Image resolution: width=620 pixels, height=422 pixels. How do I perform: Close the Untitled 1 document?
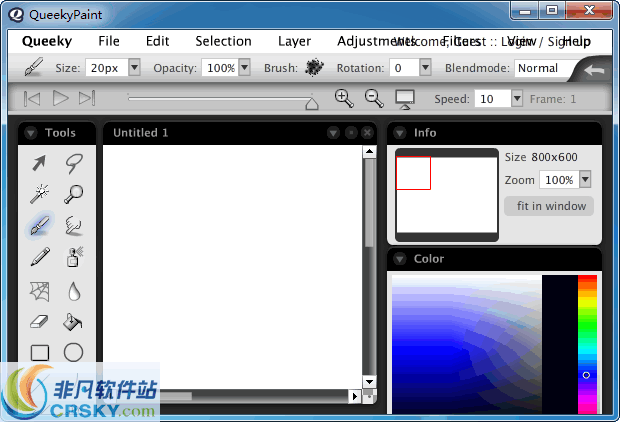pos(367,133)
